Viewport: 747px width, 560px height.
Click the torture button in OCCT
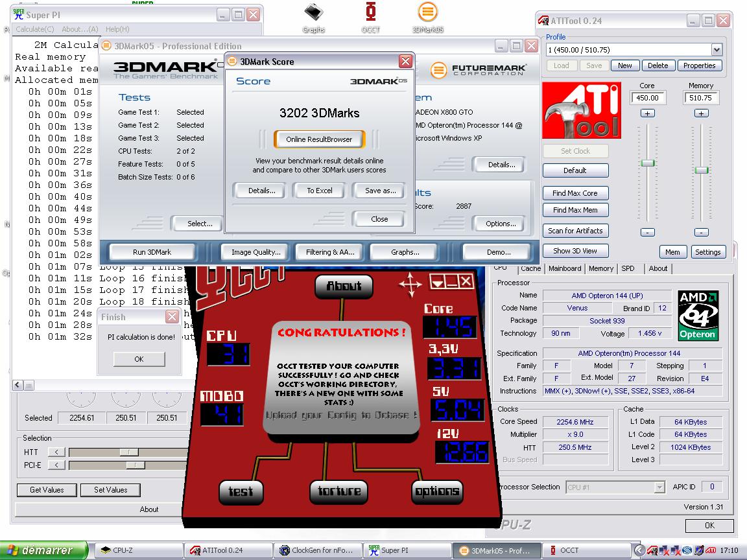338,491
